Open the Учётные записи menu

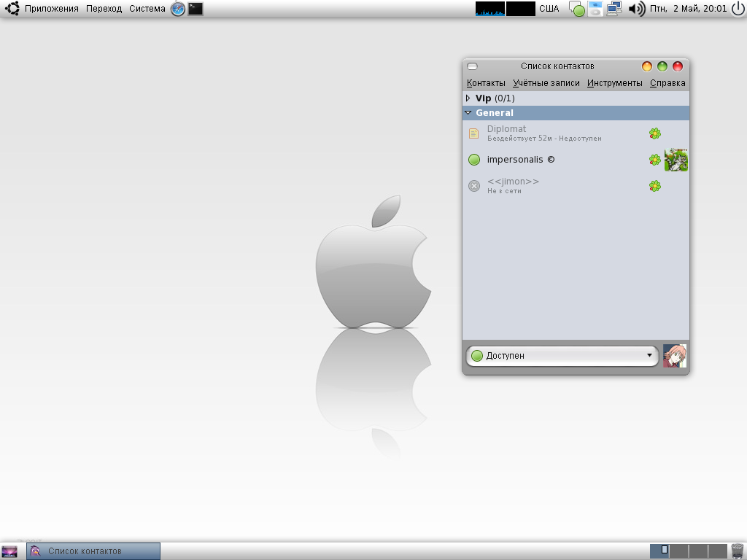(x=546, y=83)
